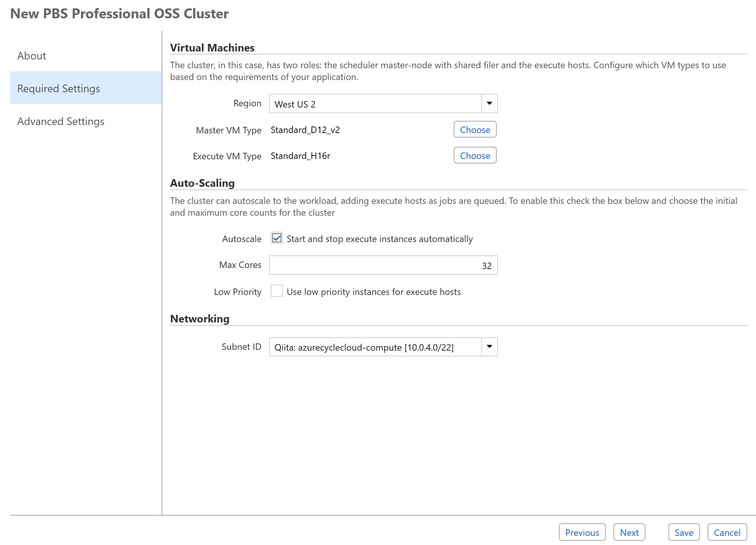Open the About section
This screenshot has height=545, width=756.
point(31,56)
